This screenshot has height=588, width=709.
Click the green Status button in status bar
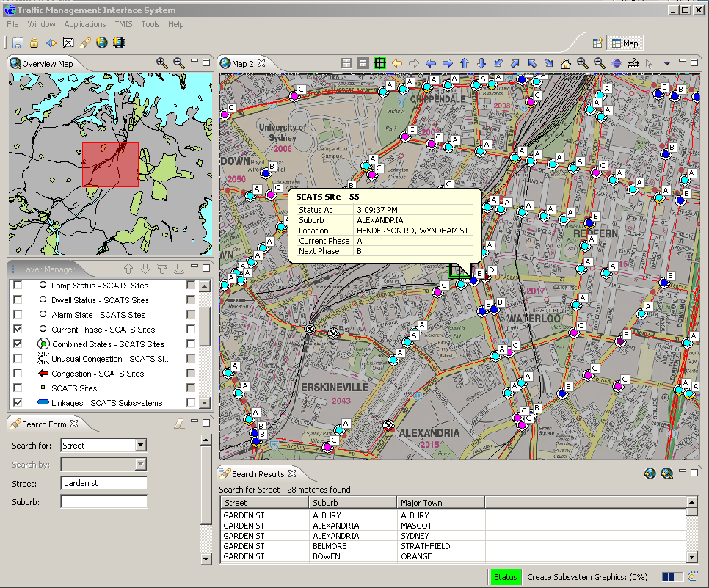pyautogui.click(x=505, y=577)
